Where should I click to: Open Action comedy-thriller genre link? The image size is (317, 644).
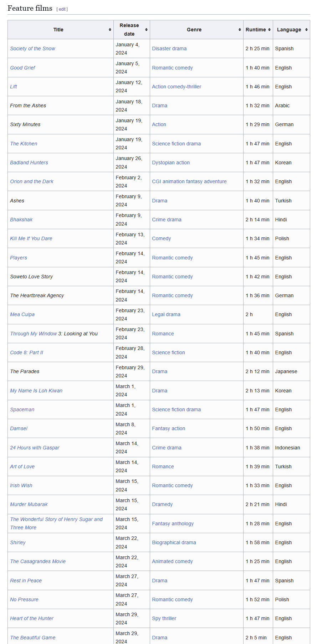pos(177,87)
